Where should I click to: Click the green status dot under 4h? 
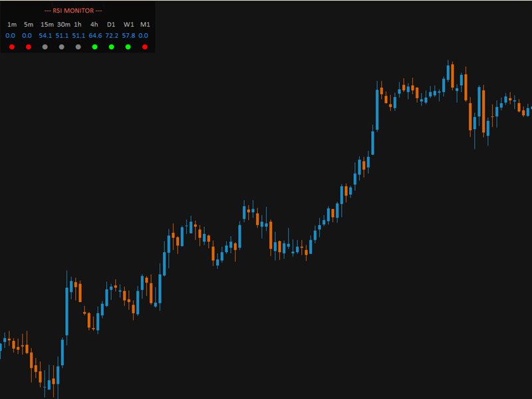tap(94, 47)
